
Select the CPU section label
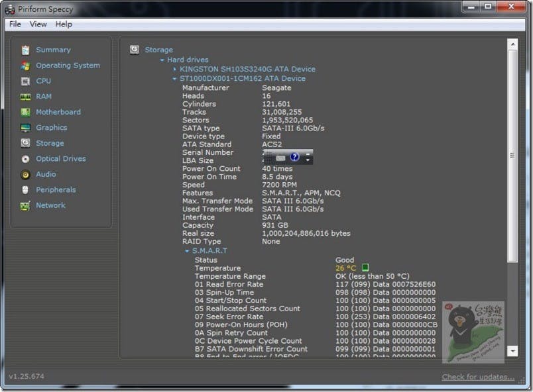44,81
